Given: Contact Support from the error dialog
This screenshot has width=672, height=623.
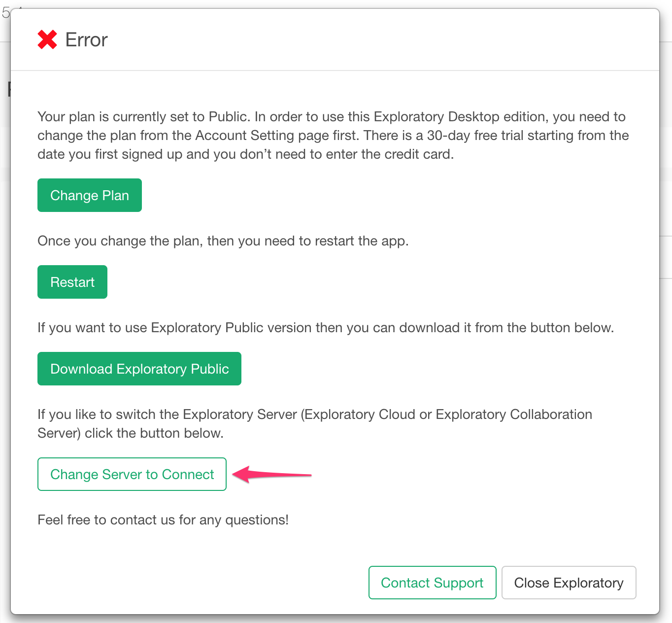Looking at the screenshot, I should [x=432, y=583].
